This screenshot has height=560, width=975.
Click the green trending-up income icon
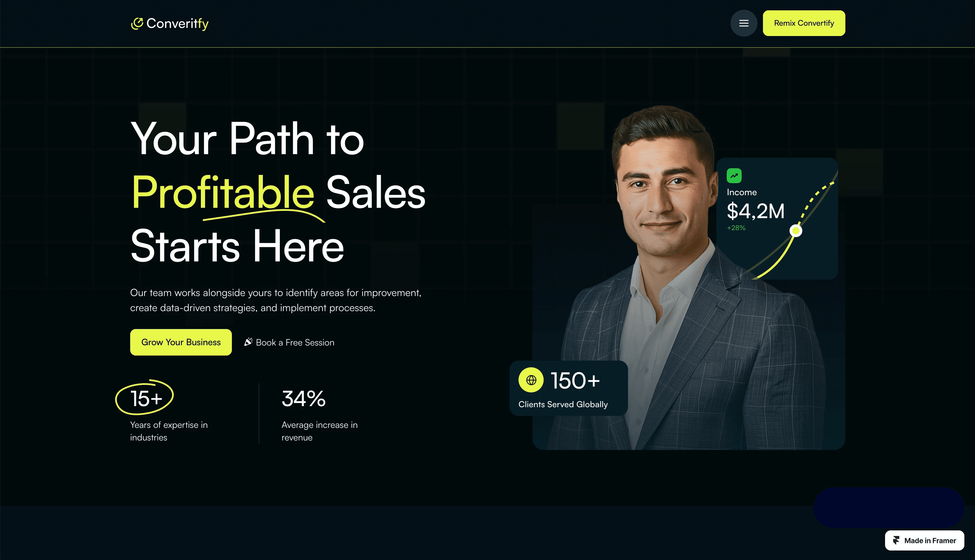734,176
